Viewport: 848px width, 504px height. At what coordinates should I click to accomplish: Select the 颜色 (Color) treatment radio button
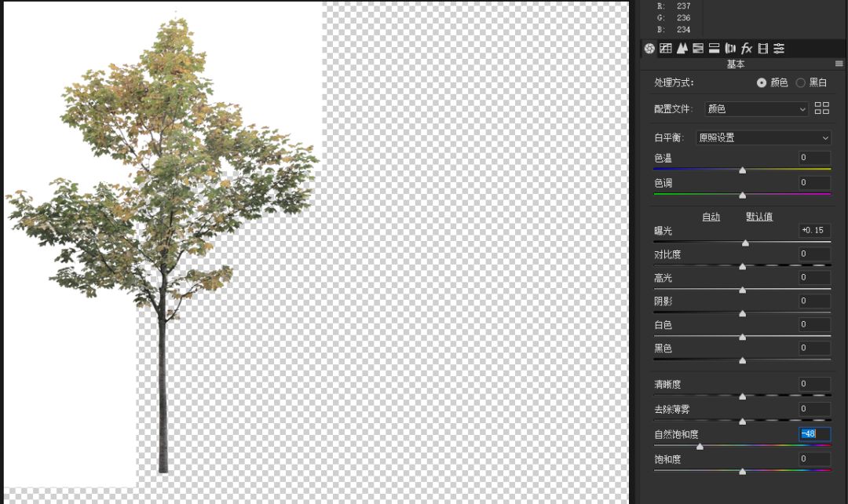pos(761,82)
